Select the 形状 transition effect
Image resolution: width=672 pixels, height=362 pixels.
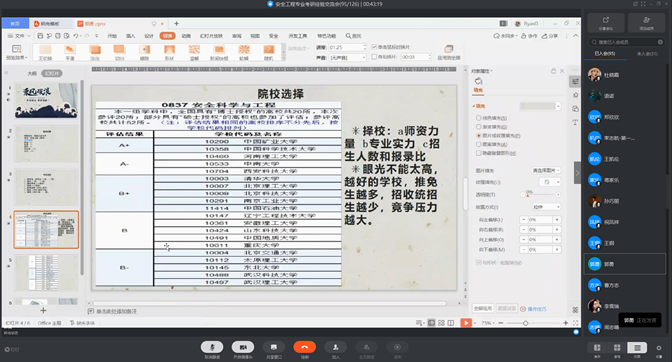[x=169, y=51]
